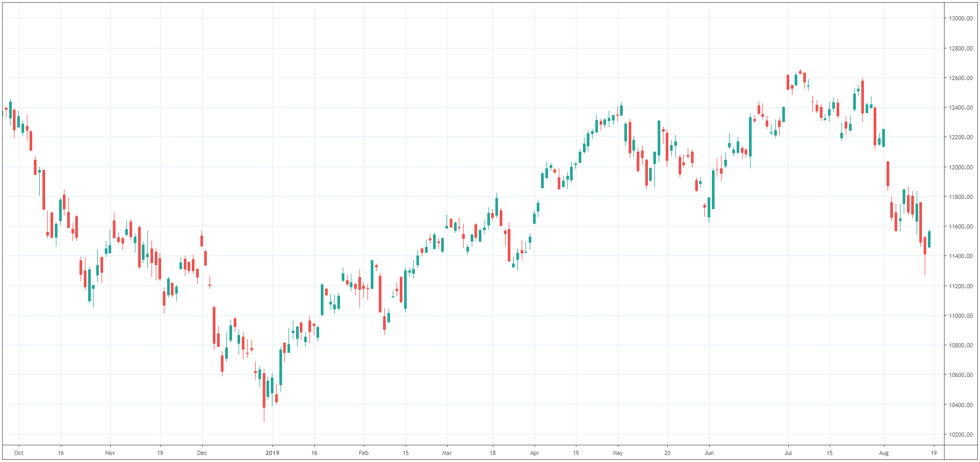Image resolution: width=980 pixels, height=462 pixels.
Task: Click the 20 date label after May
Action: (x=667, y=453)
